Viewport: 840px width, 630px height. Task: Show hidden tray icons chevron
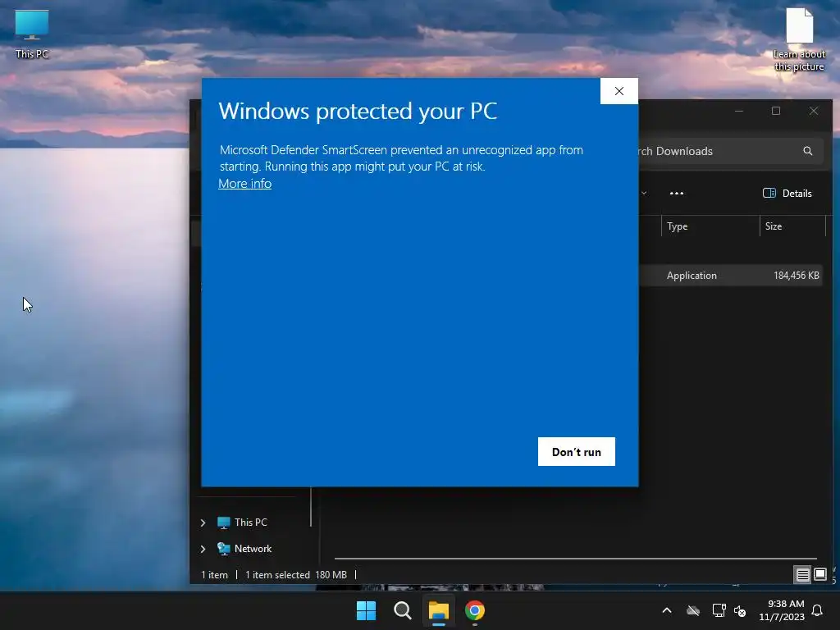pyautogui.click(x=667, y=610)
